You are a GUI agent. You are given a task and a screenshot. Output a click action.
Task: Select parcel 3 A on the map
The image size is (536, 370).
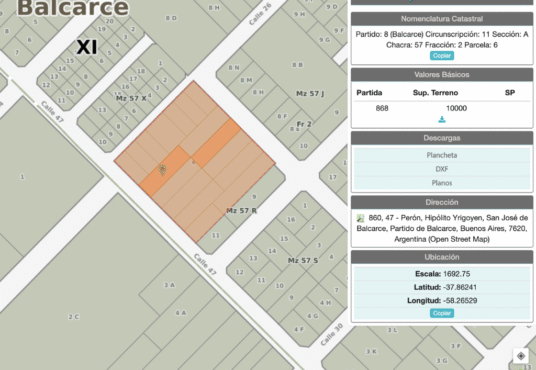click(x=169, y=285)
